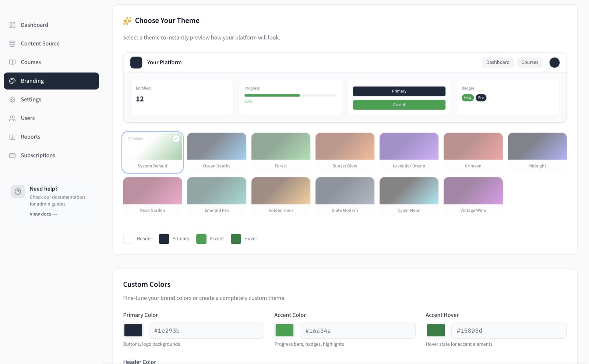
Task: Click the Primary button in the preview
Action: click(399, 91)
